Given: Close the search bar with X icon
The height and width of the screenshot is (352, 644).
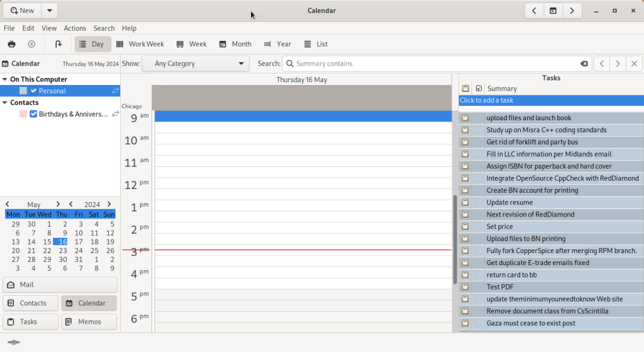Looking at the screenshot, I should (x=634, y=64).
